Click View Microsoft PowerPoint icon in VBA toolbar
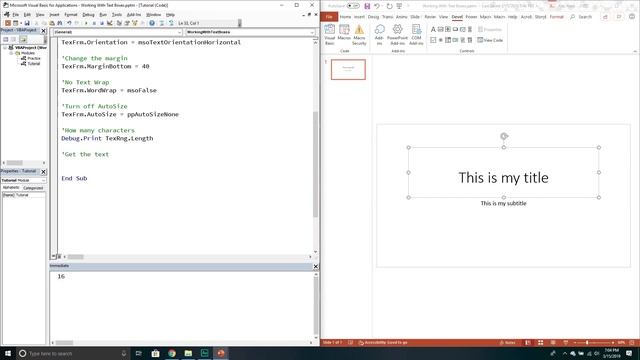 click(x=8, y=23)
